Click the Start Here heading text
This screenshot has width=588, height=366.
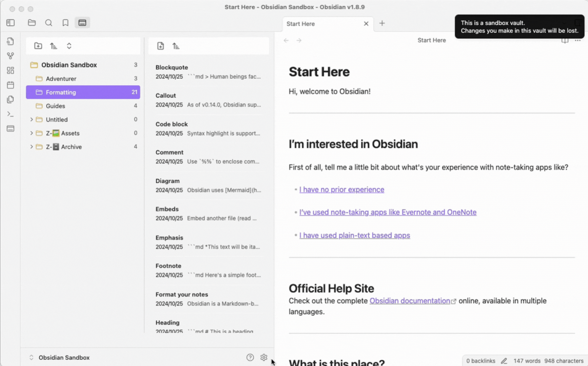[x=319, y=72]
